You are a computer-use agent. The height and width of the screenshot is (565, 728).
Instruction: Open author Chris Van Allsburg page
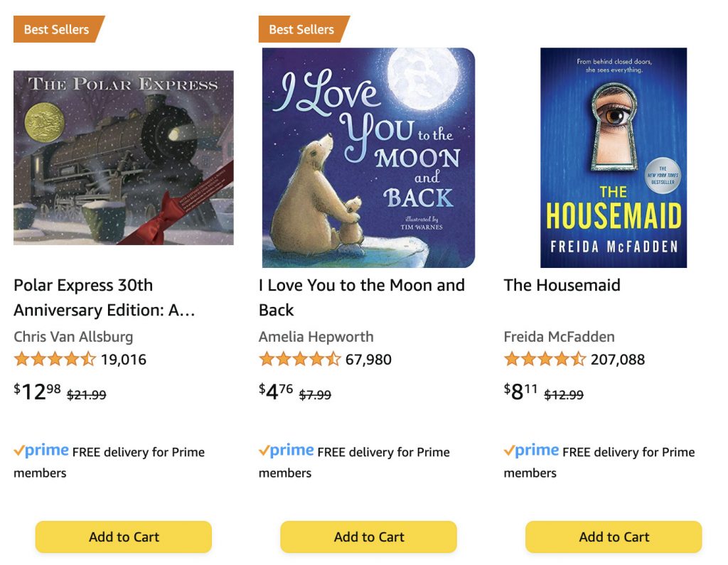tap(73, 336)
